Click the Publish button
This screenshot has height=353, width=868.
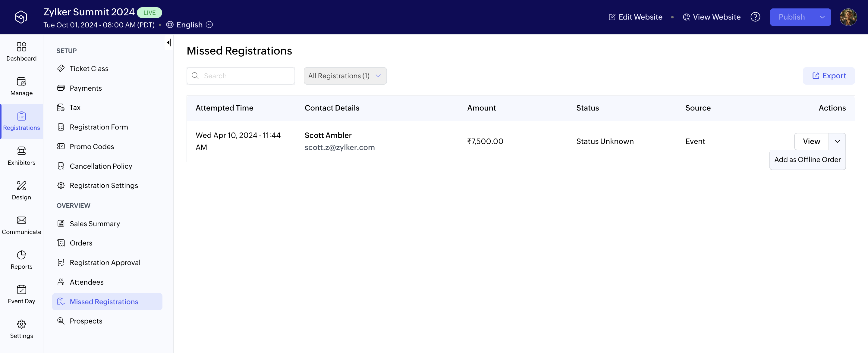(x=792, y=17)
